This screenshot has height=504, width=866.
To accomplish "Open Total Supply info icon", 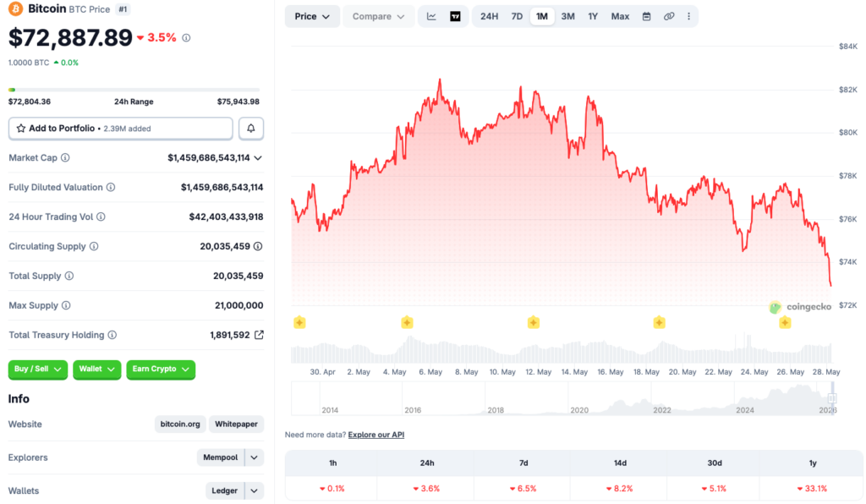I will [x=69, y=276].
